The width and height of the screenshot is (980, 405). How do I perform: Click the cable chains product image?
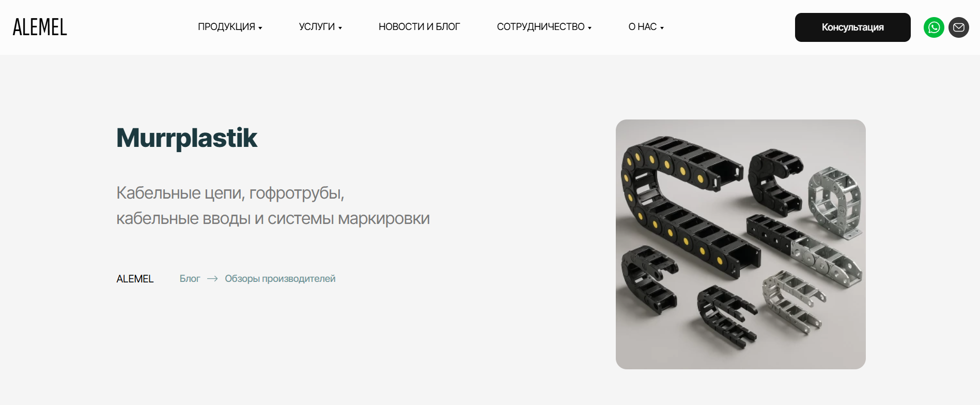pos(740,244)
